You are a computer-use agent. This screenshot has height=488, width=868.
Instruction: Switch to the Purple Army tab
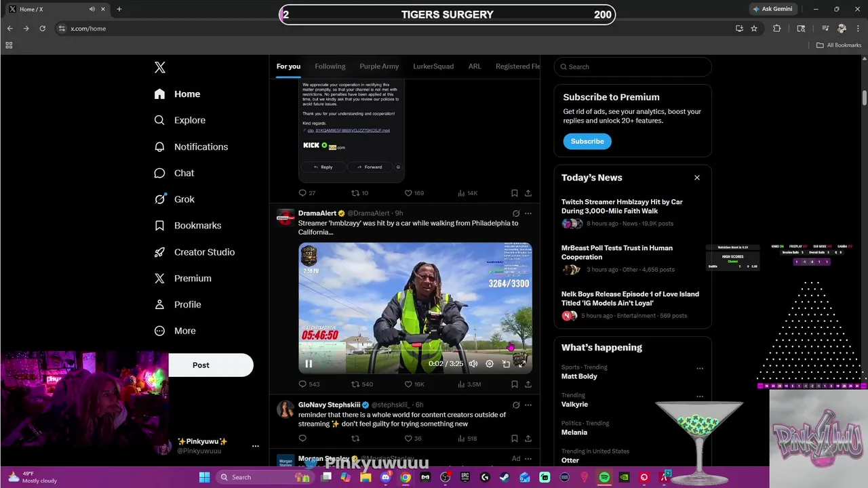pos(379,66)
